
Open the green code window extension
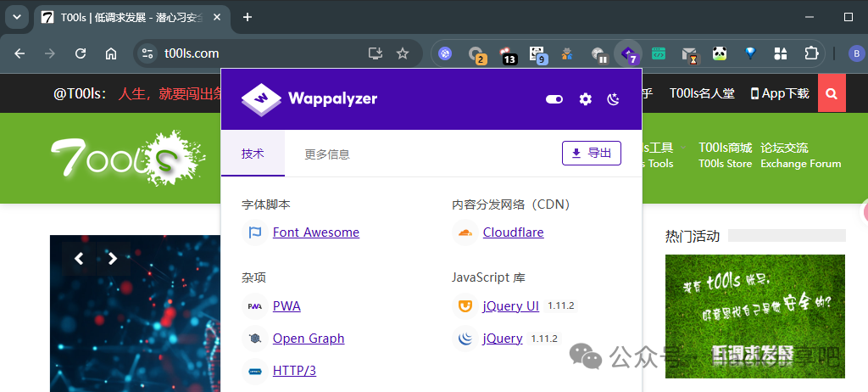659,53
